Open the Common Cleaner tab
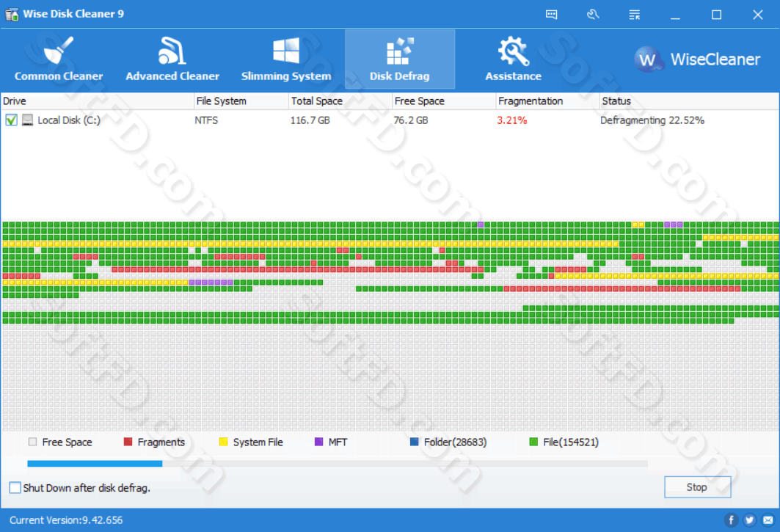The height and width of the screenshot is (532, 780). [x=59, y=59]
